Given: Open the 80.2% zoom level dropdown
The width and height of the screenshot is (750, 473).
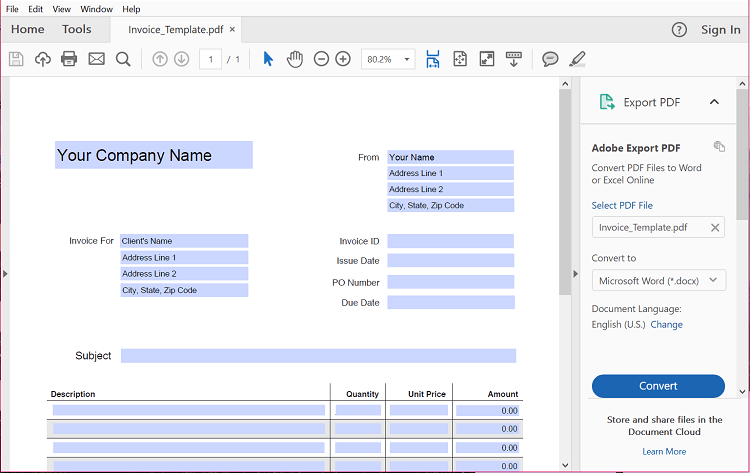Looking at the screenshot, I should tap(388, 59).
